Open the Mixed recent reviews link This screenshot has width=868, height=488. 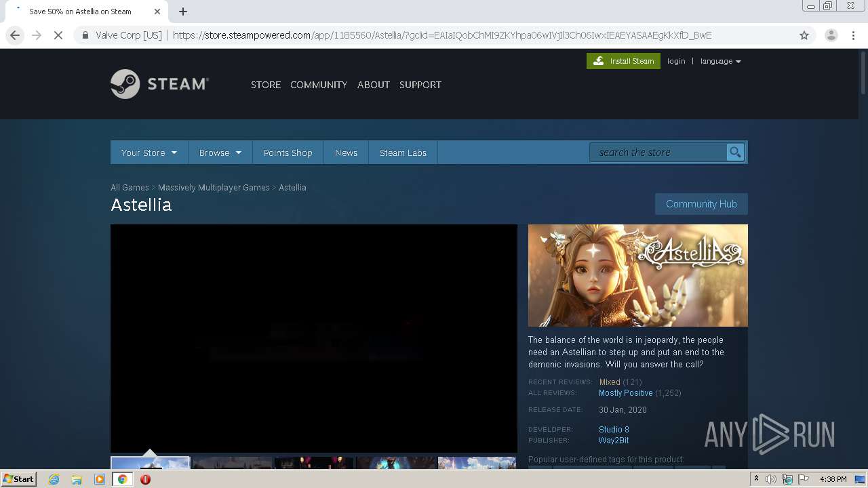click(x=610, y=382)
